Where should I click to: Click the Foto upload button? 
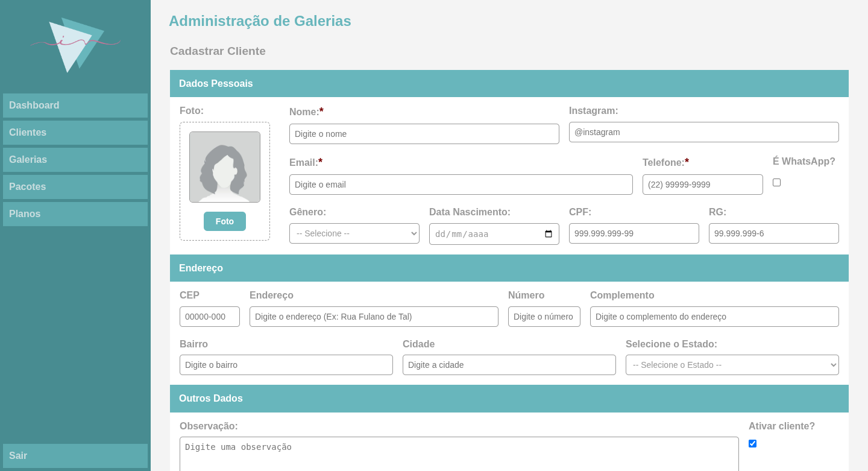tap(225, 221)
